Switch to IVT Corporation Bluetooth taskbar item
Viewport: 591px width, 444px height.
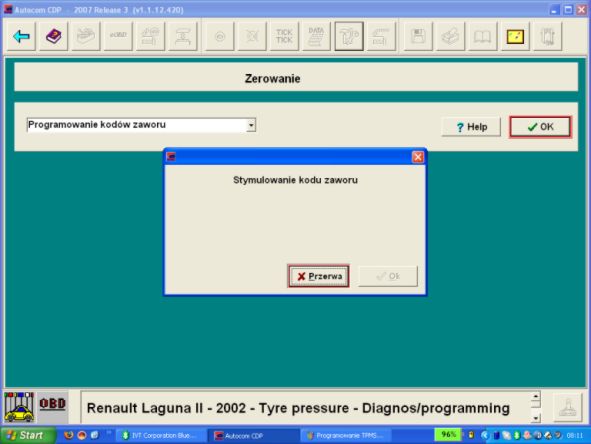point(161,436)
